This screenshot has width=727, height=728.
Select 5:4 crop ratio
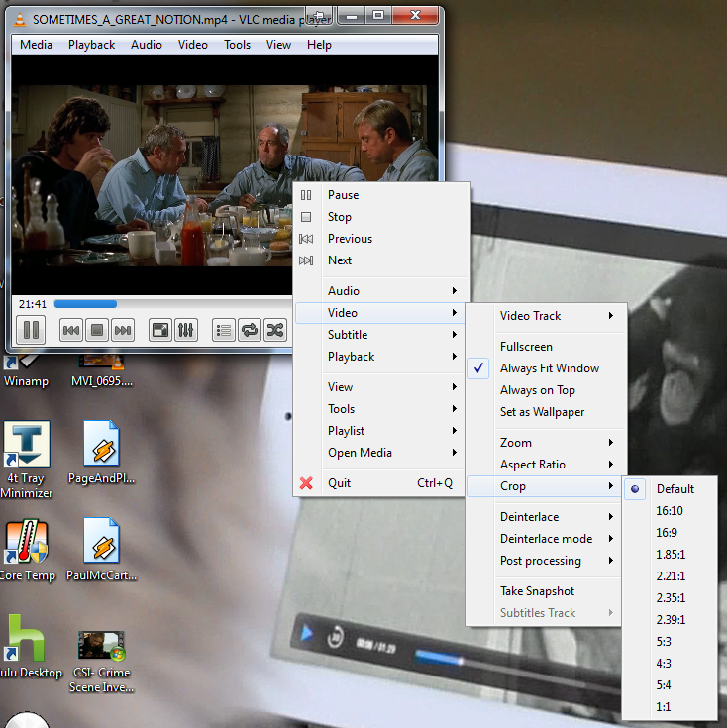pyautogui.click(x=670, y=685)
